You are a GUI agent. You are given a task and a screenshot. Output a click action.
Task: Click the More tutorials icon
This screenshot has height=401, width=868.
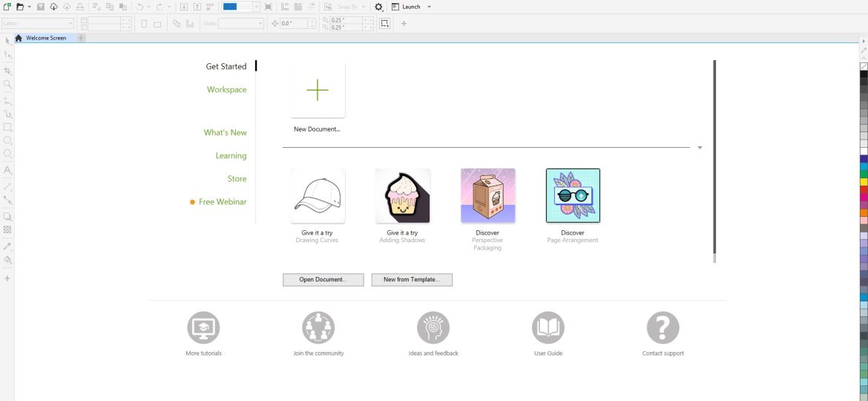(x=203, y=327)
